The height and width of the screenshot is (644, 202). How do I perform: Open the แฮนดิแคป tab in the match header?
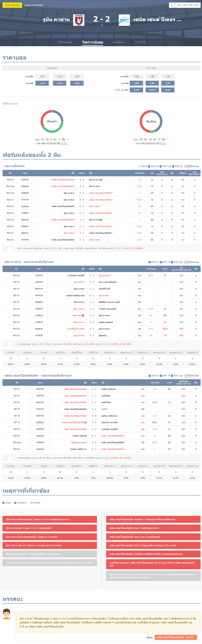119,42
